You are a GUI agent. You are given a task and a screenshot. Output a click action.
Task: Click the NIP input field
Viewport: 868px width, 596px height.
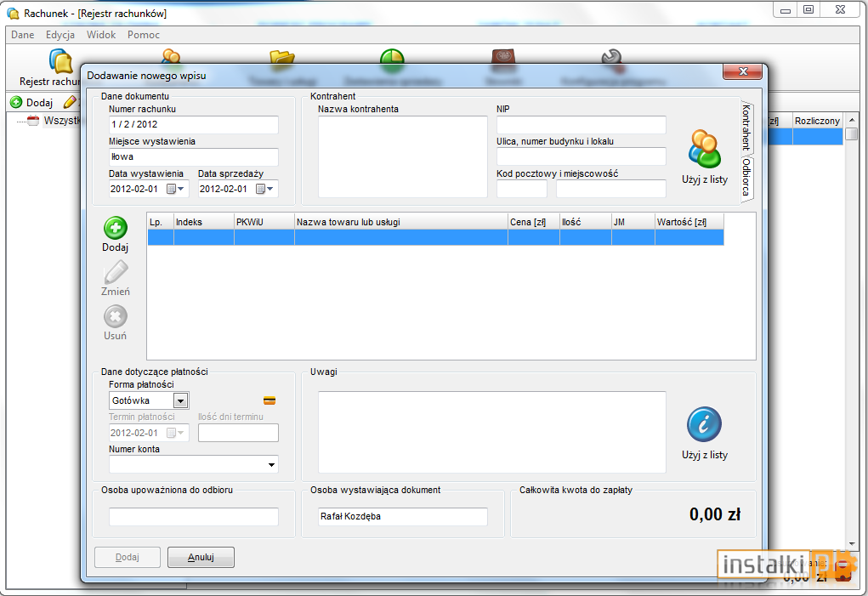pos(582,124)
